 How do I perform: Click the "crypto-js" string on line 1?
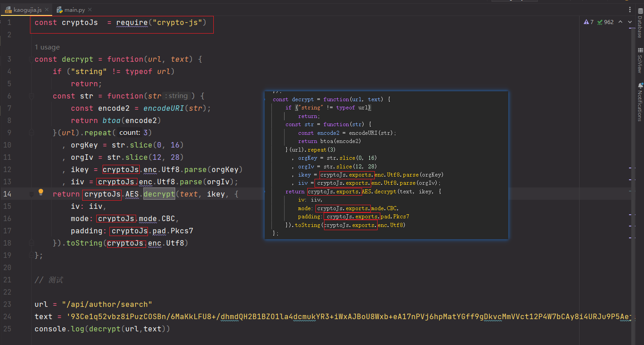tap(180, 22)
